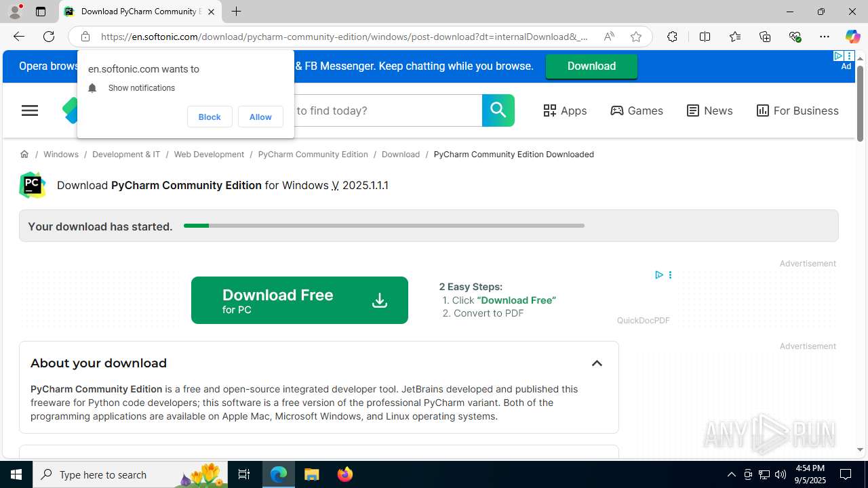This screenshot has height=488, width=868.
Task: Click Opera banner Download button
Action: pos(591,66)
